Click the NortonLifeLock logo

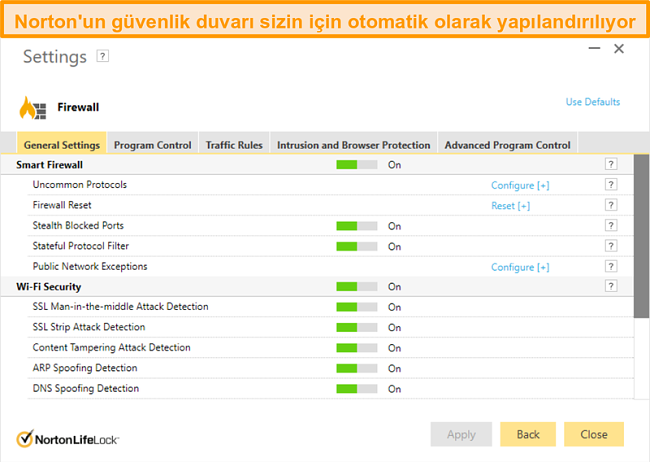(x=68, y=438)
